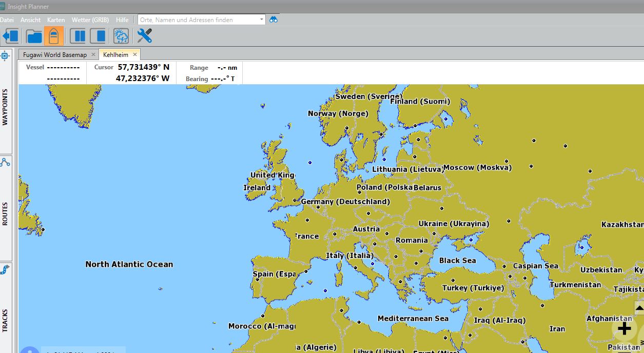Open the Datei menu

click(x=7, y=19)
